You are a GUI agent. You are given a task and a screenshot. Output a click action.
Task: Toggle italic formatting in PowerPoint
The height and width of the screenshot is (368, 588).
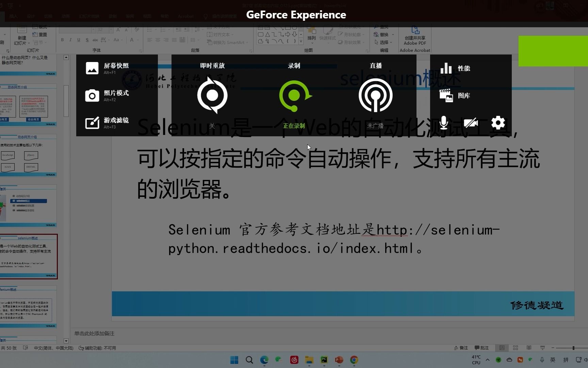coord(70,40)
